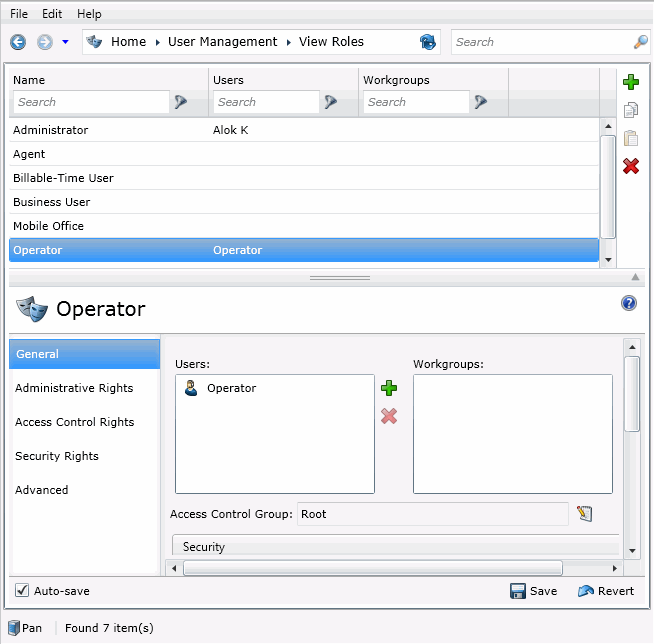Open help with blue question icon

[x=629, y=303]
